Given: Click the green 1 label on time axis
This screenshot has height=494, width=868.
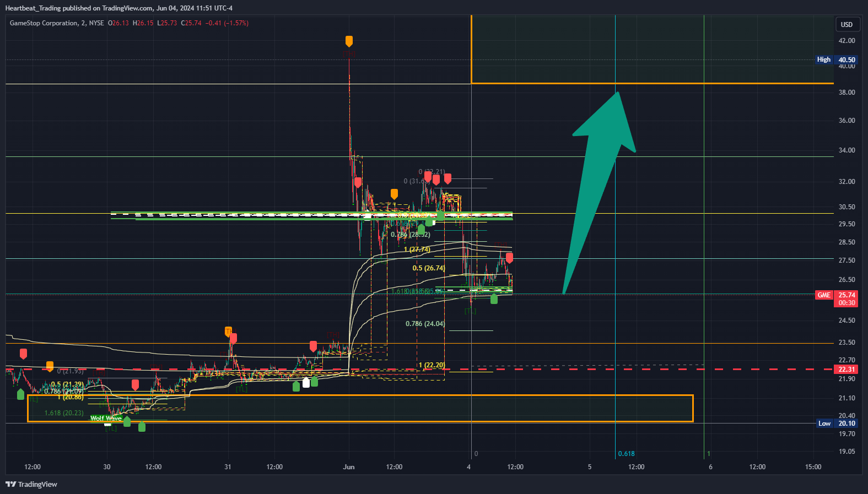Looking at the screenshot, I should coord(709,454).
